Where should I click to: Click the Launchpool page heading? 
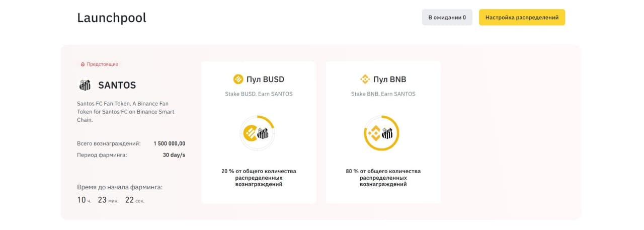[x=112, y=18]
